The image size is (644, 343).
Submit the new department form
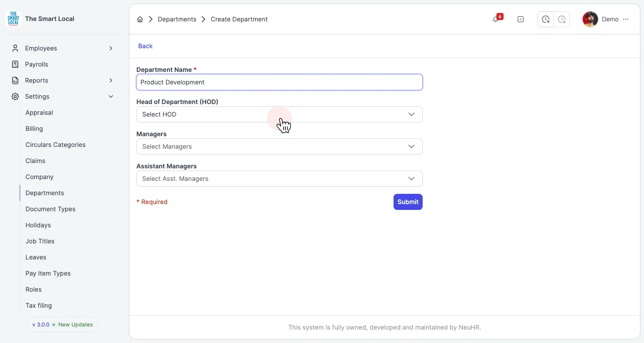click(x=408, y=202)
